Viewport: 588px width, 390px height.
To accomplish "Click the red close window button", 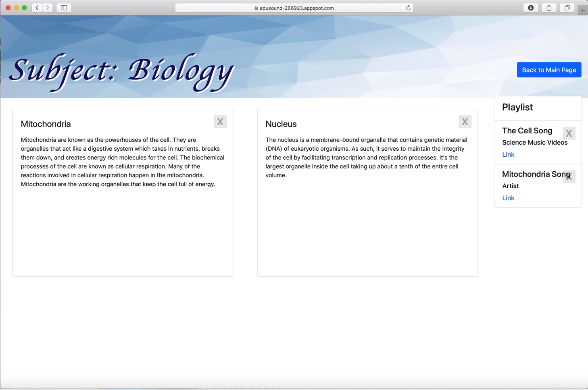I will (x=8, y=8).
